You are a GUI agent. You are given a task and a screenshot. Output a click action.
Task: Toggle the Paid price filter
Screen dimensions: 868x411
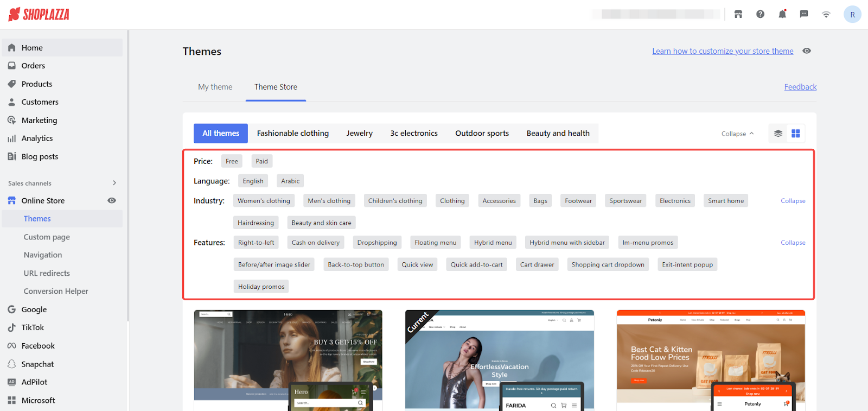click(x=262, y=161)
